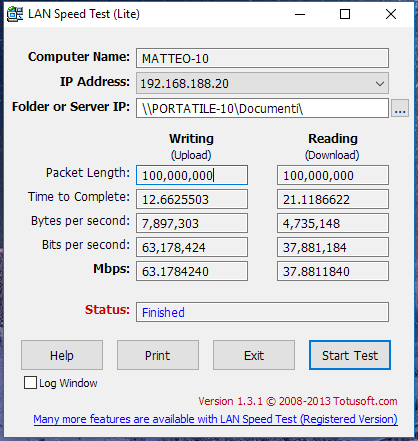
Task: Click the LAN Speed Test app icon in title bar
Action: (15, 14)
